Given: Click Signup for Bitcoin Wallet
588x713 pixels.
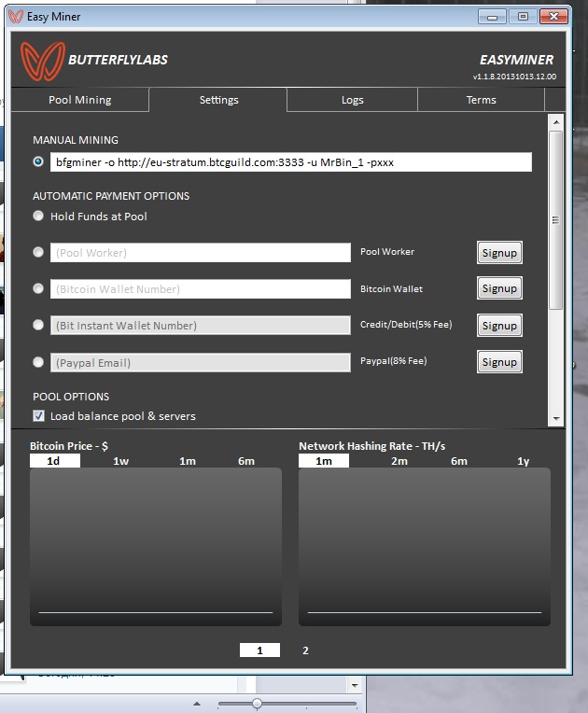Looking at the screenshot, I should (499, 288).
